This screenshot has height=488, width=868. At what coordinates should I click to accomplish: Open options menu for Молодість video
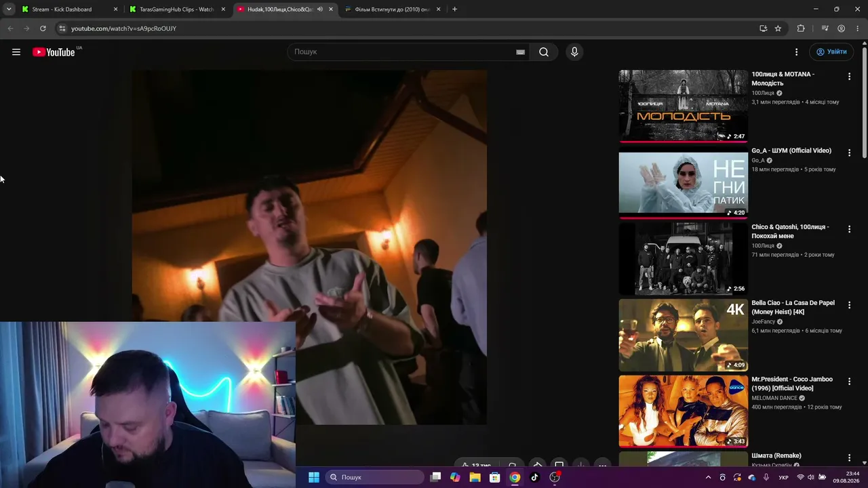(x=849, y=77)
